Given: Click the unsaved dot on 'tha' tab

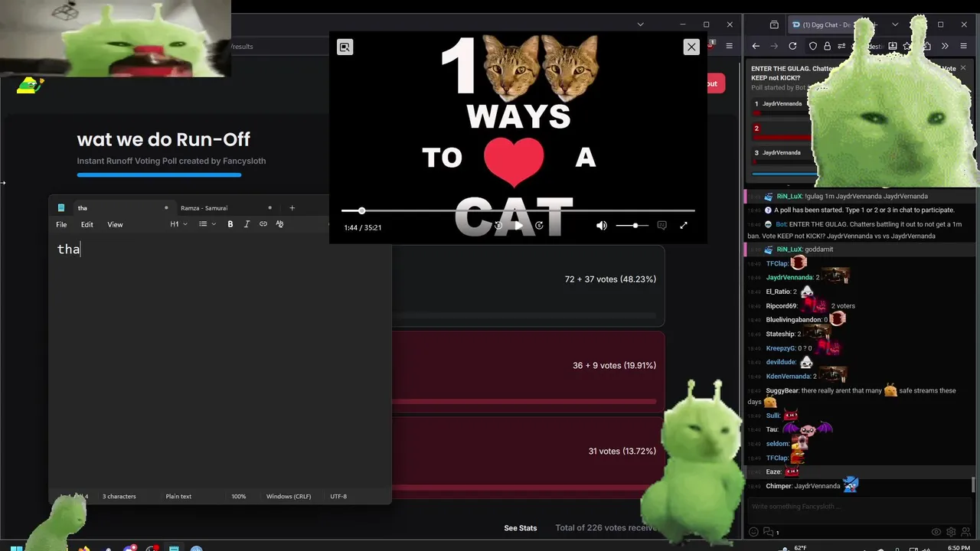Looking at the screenshot, I should pyautogui.click(x=166, y=208).
